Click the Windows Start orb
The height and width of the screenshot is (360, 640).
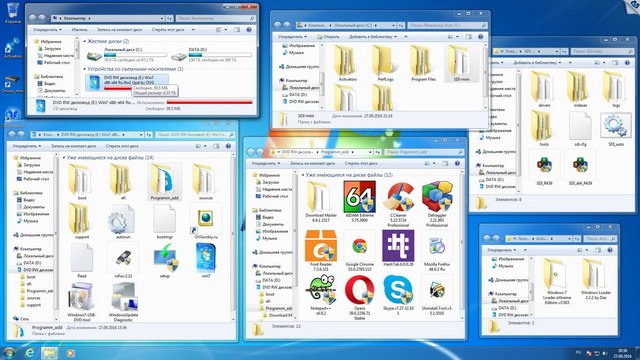coord(9,353)
